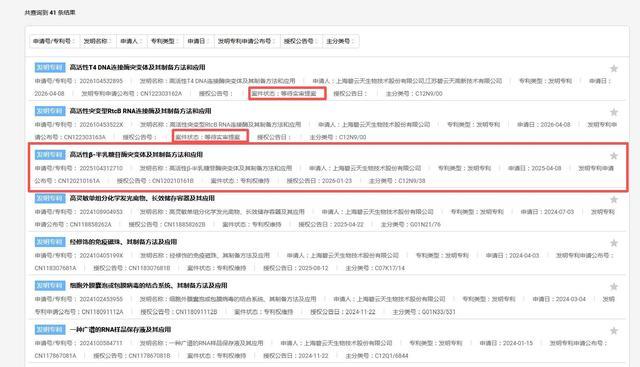Click grant date 2025-08-12
Image resolution: width=640 pixels, height=367 pixels.
313,268
